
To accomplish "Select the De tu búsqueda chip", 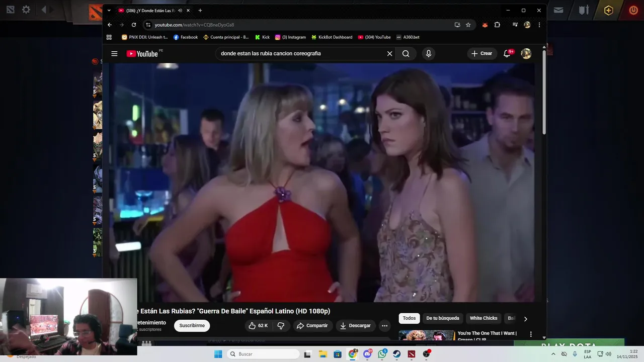I will [x=443, y=318].
